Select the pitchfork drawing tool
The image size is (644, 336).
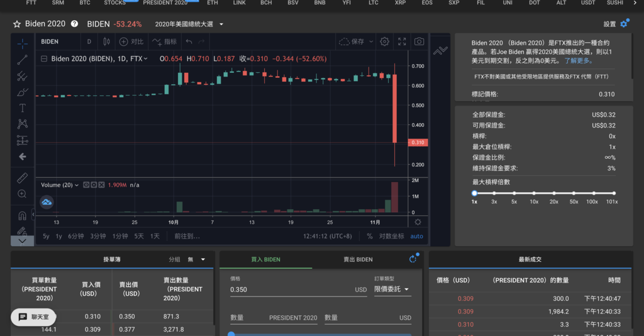click(22, 77)
